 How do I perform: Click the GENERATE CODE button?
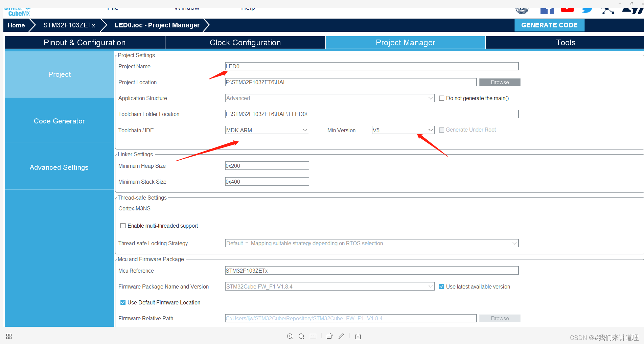point(549,25)
